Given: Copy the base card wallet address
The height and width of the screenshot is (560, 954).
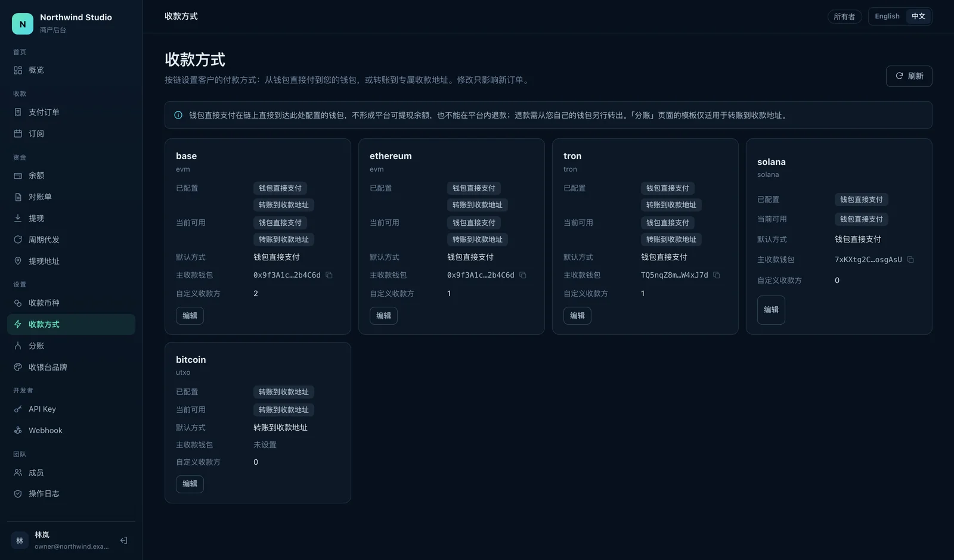Looking at the screenshot, I should coord(329,275).
